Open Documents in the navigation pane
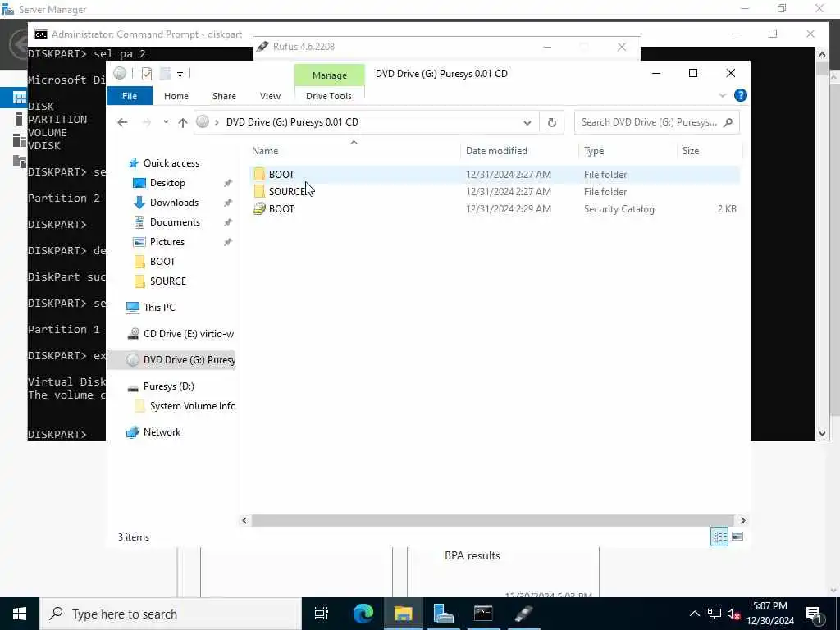The width and height of the screenshot is (840, 630). click(175, 222)
